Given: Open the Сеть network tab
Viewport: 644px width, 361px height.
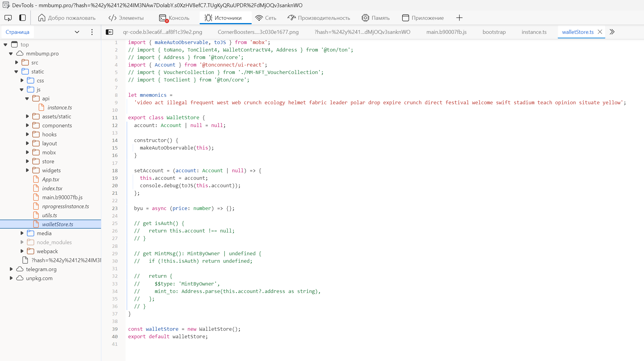Looking at the screenshot, I should (x=266, y=18).
